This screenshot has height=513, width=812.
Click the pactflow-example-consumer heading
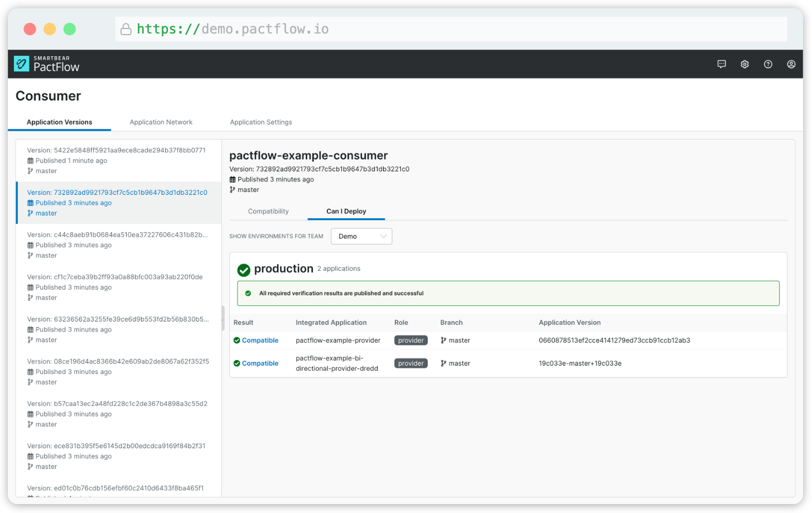pos(308,156)
